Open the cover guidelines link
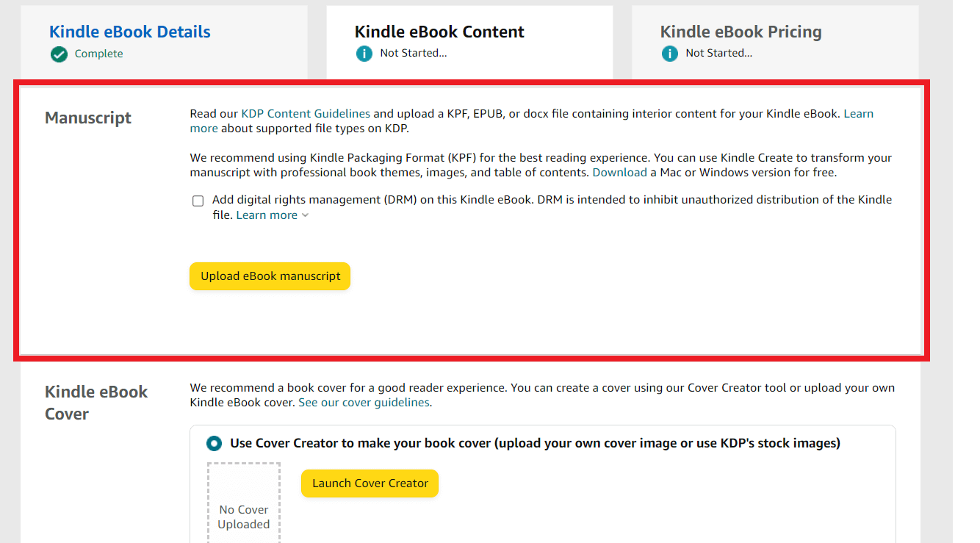The width and height of the screenshot is (980, 543). [363, 402]
